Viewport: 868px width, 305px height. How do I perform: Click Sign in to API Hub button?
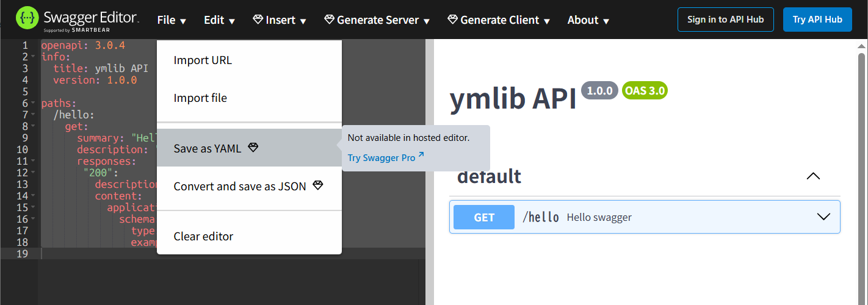pos(725,20)
